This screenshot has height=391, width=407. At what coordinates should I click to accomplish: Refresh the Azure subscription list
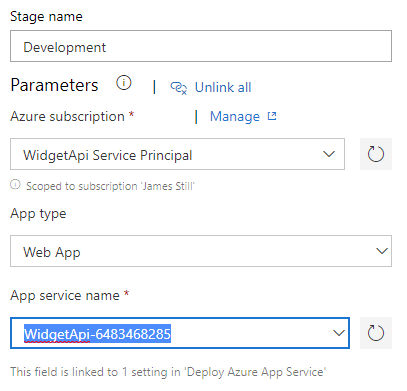(x=376, y=154)
